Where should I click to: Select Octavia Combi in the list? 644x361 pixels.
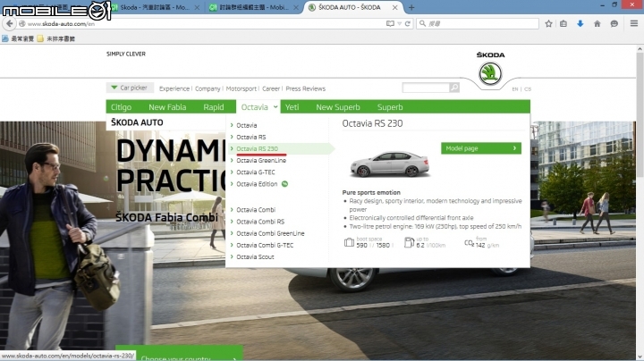click(x=256, y=210)
